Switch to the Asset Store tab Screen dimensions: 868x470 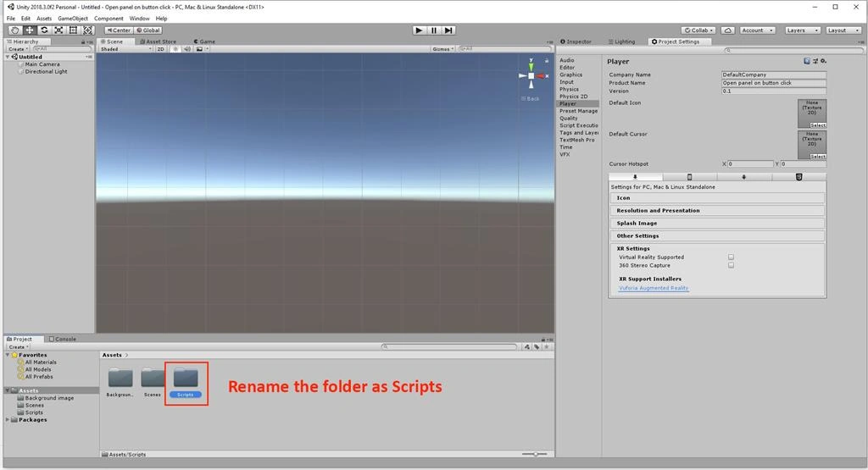(159, 41)
